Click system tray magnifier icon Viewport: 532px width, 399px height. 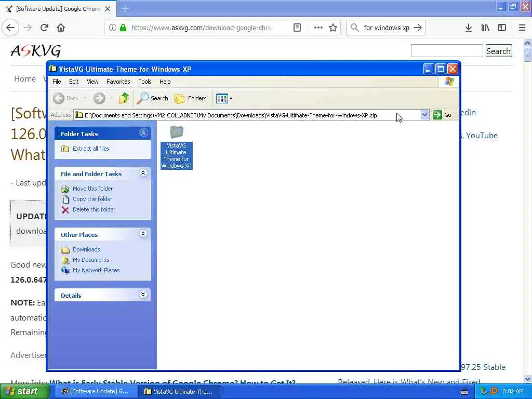click(x=494, y=391)
